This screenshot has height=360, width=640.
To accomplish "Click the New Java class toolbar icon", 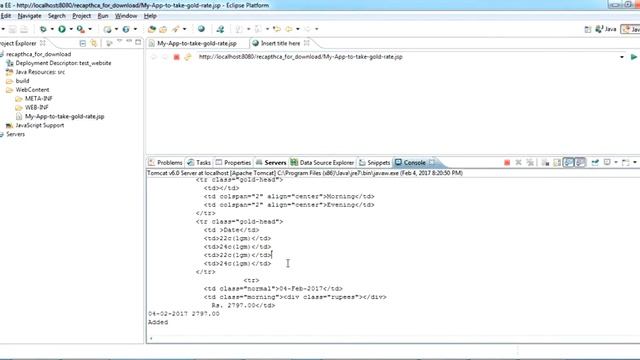I will [126, 29].
